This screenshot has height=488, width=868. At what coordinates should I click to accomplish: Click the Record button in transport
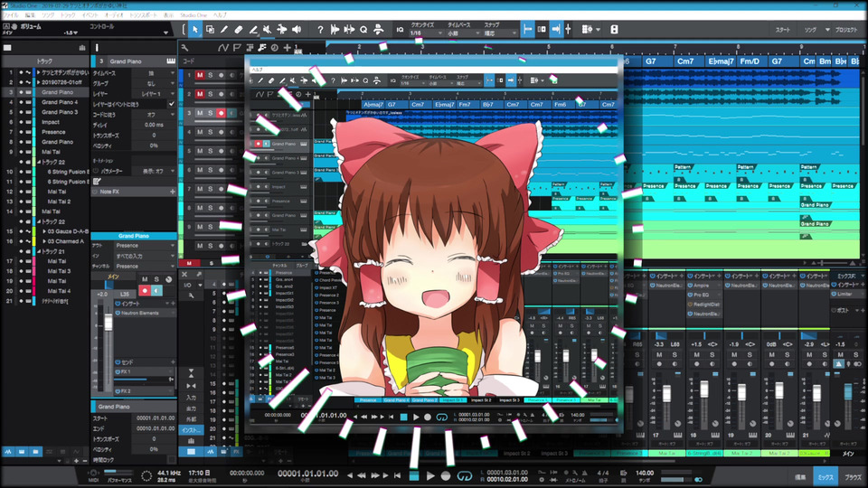pos(446,476)
